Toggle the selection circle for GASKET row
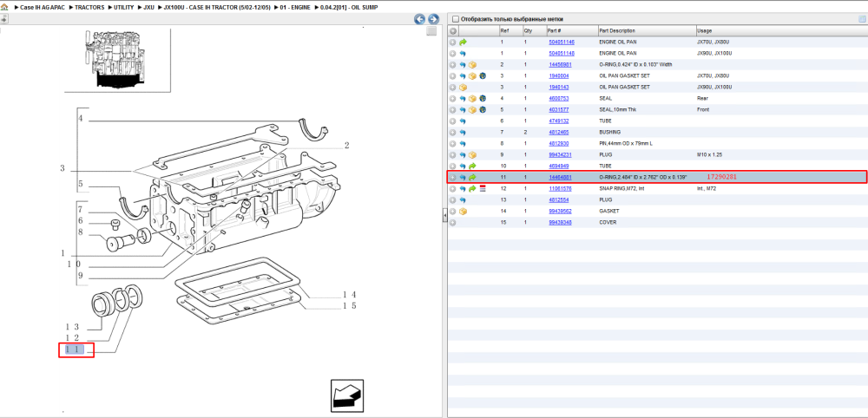The image size is (868, 418). click(453, 212)
